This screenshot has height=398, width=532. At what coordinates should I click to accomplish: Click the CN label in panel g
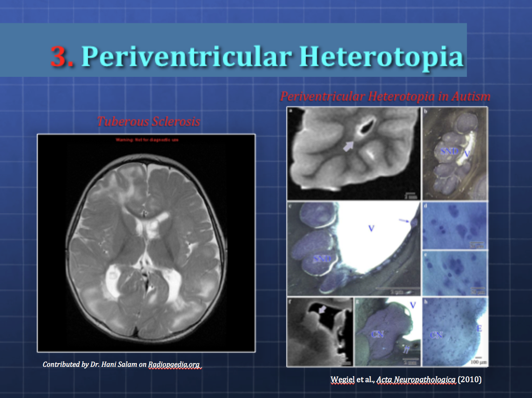click(377, 333)
